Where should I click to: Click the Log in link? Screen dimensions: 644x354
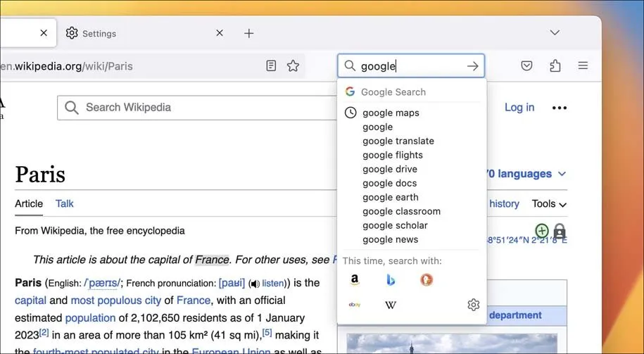pos(519,107)
